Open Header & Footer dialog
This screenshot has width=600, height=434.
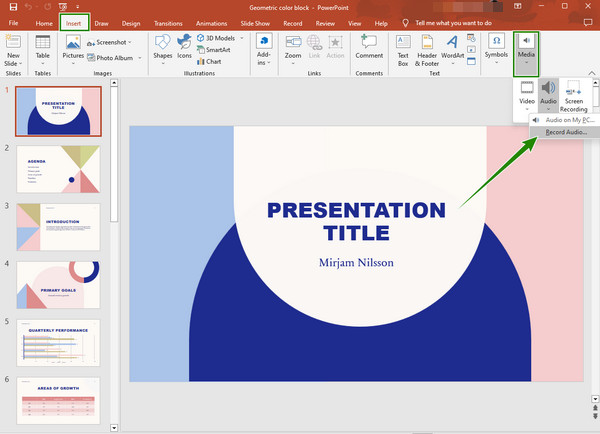click(427, 51)
